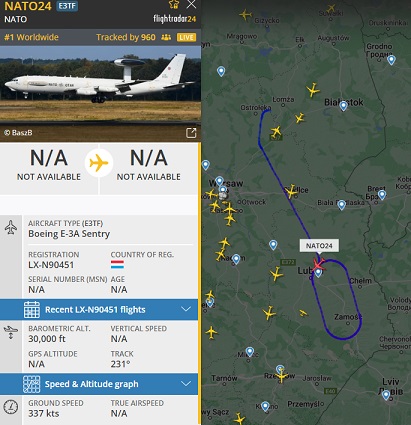Screen dimensions: 411x425
Task: Open aircraft photo in external link icon
Action: [x=191, y=133]
